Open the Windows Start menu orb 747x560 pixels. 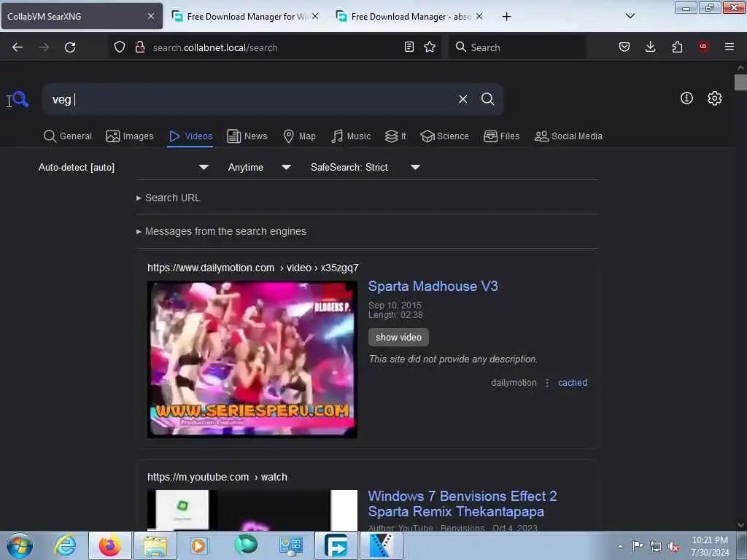click(20, 545)
